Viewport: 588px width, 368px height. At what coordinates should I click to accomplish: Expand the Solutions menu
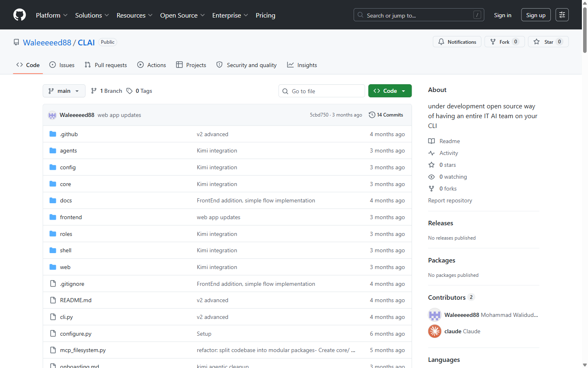coord(92,15)
